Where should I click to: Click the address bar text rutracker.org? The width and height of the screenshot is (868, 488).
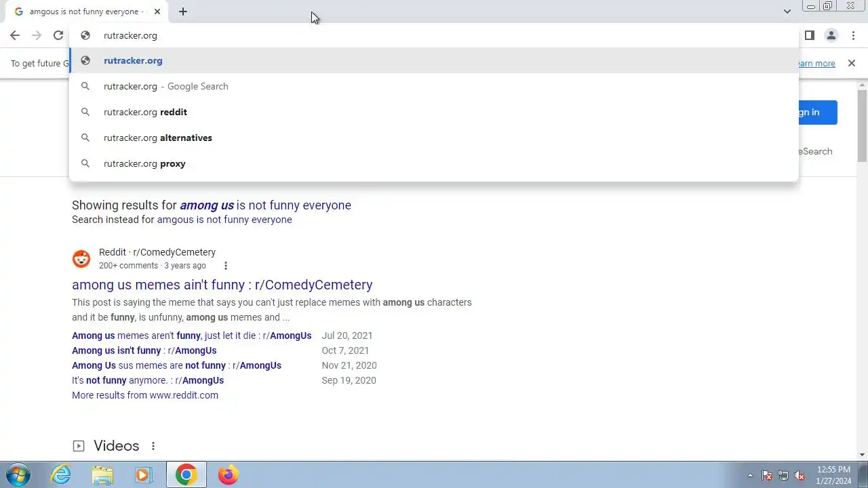130,35
